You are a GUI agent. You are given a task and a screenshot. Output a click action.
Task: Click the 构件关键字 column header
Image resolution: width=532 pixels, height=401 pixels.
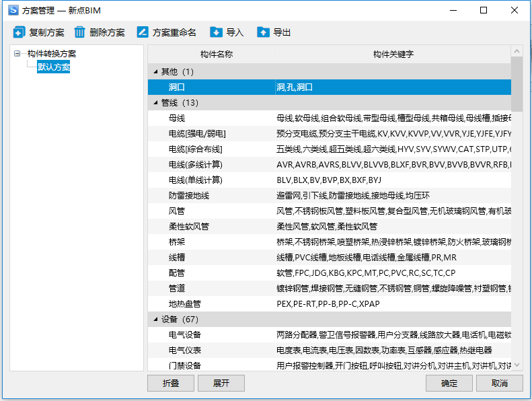393,54
